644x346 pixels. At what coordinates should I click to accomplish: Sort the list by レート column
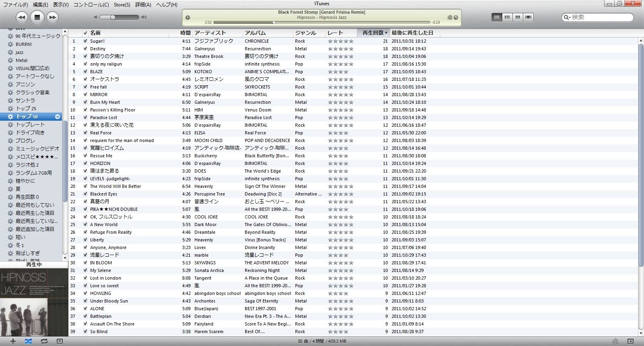pos(341,33)
